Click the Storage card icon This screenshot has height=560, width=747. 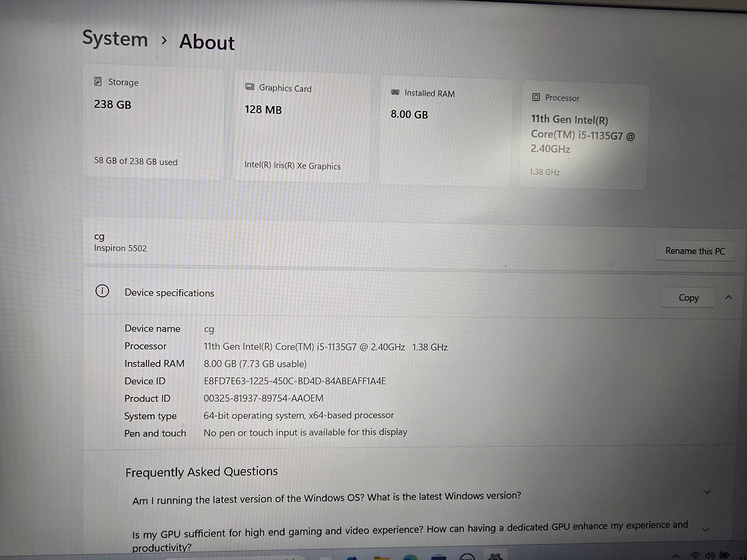click(x=98, y=81)
